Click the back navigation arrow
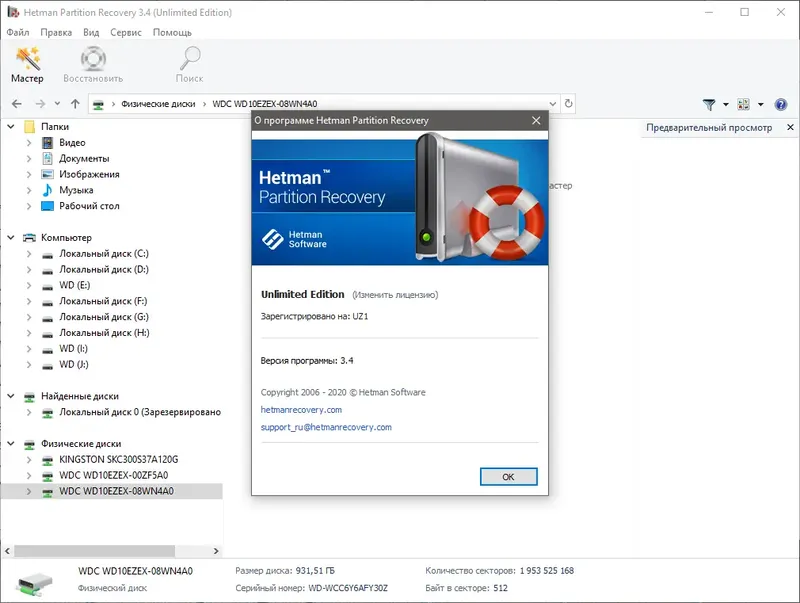Image resolution: width=800 pixels, height=603 pixels. [x=16, y=103]
